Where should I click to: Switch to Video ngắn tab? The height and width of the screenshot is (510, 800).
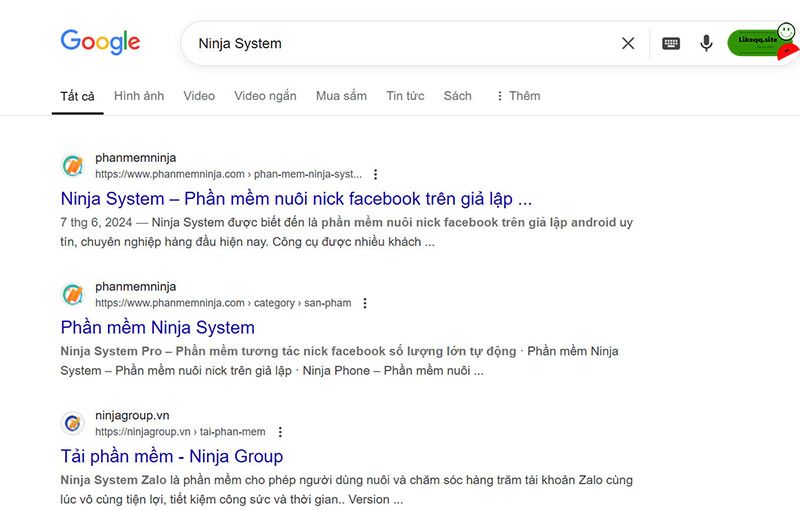[x=265, y=96]
